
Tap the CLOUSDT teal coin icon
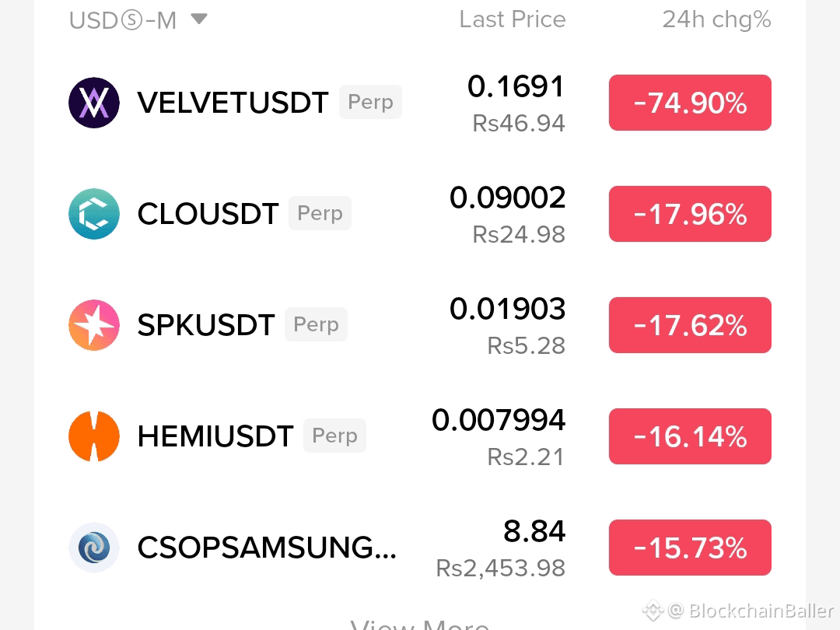pyautogui.click(x=94, y=214)
